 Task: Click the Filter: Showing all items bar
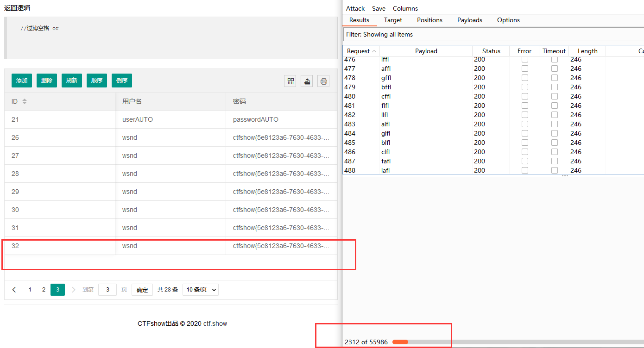494,34
